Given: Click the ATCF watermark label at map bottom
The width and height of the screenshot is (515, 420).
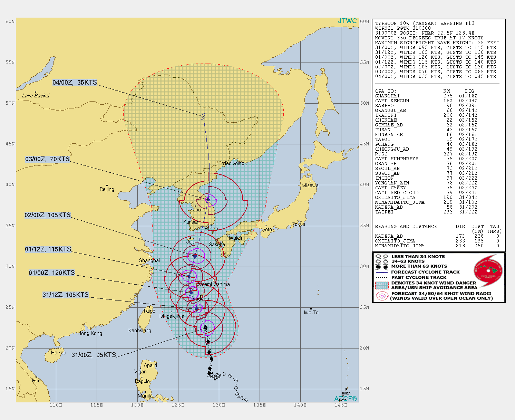Looking at the screenshot, I should [x=346, y=399].
